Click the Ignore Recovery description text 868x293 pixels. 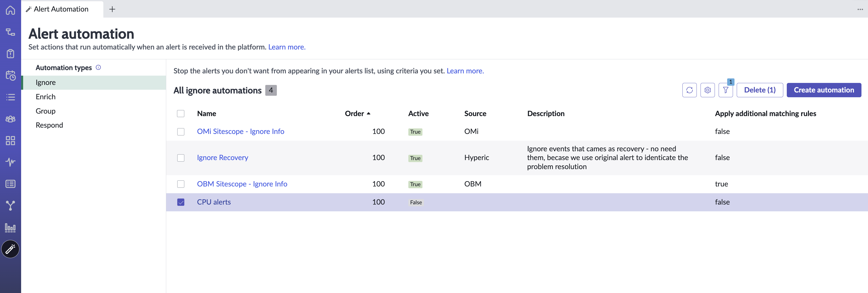(x=607, y=158)
